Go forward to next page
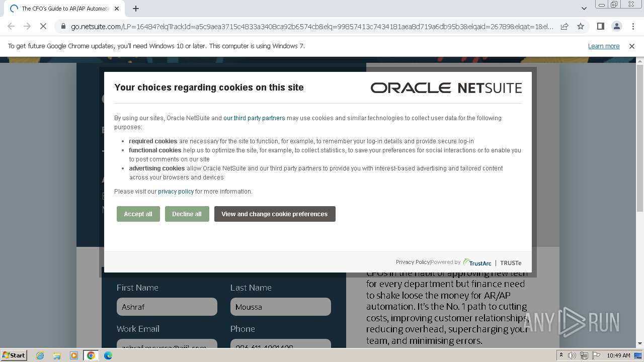This screenshot has height=362, width=644. (27, 26)
